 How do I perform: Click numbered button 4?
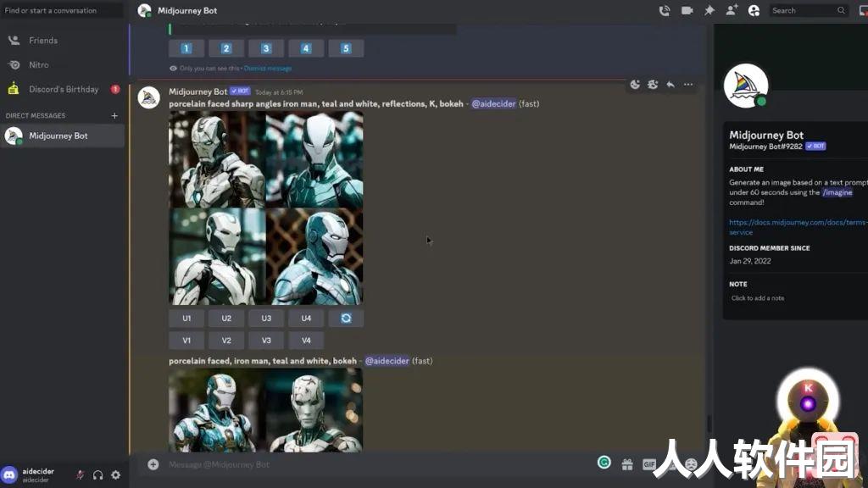point(306,48)
